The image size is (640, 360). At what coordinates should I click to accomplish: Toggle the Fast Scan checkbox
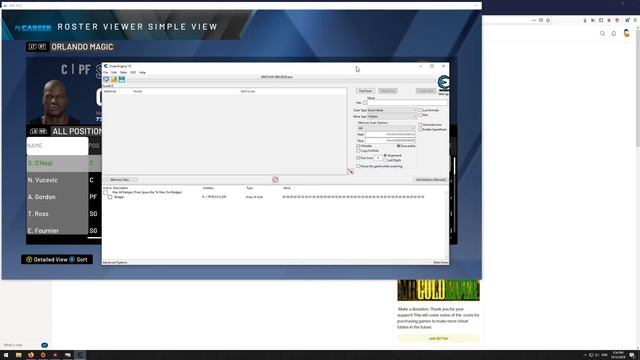[x=358, y=158]
